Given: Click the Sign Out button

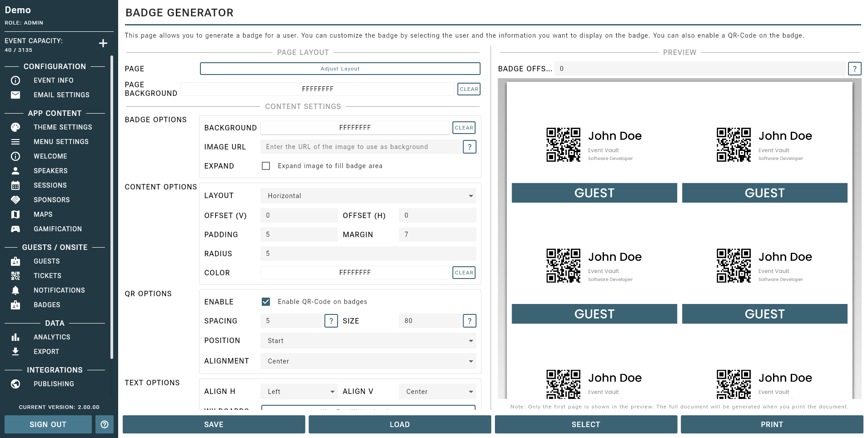Looking at the screenshot, I should 48,424.
